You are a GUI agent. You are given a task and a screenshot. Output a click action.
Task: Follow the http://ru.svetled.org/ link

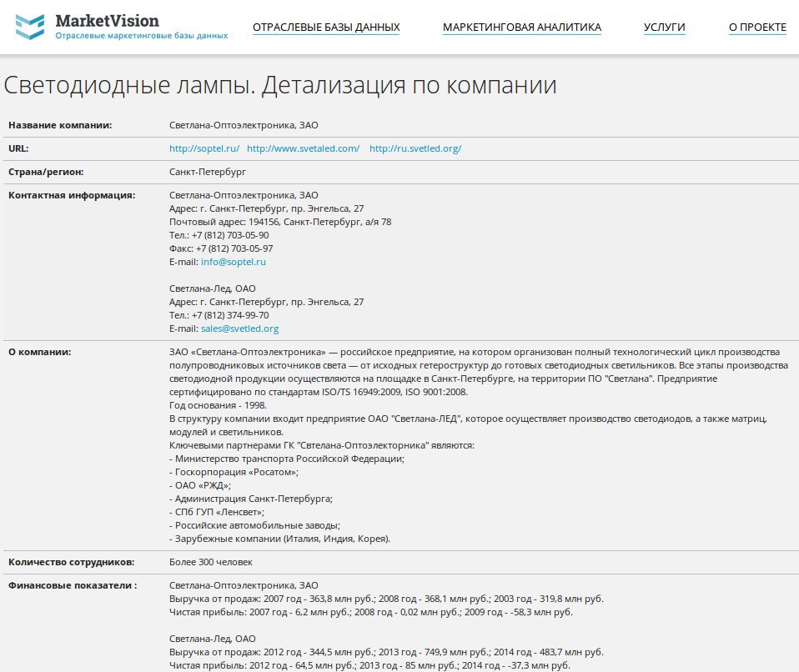[x=415, y=148]
